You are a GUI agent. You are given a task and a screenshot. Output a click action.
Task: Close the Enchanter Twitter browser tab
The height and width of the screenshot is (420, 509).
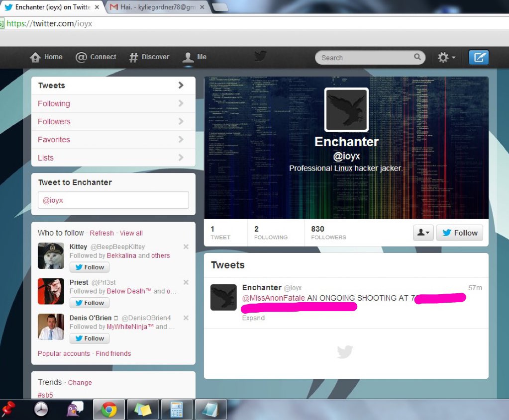pyautogui.click(x=97, y=7)
